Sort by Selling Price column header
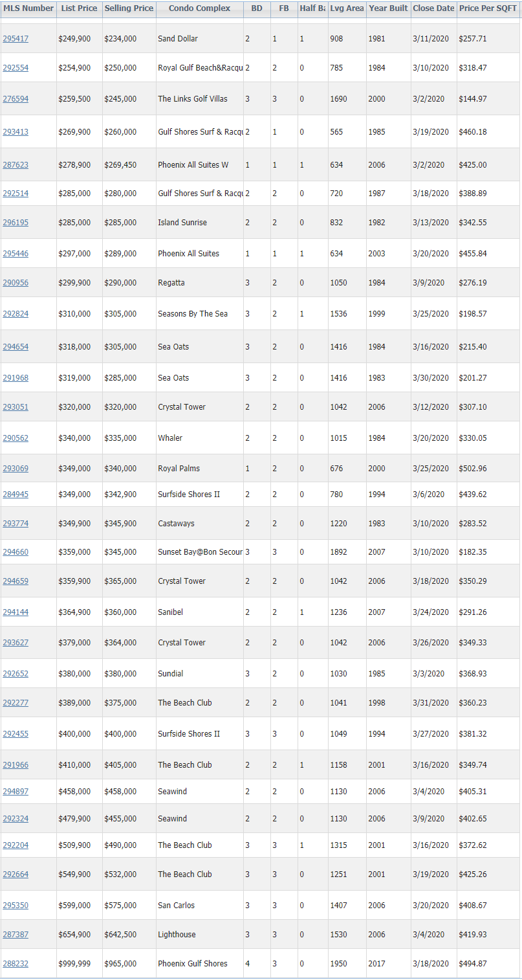Viewport: 522px width, 980px height. point(129,8)
